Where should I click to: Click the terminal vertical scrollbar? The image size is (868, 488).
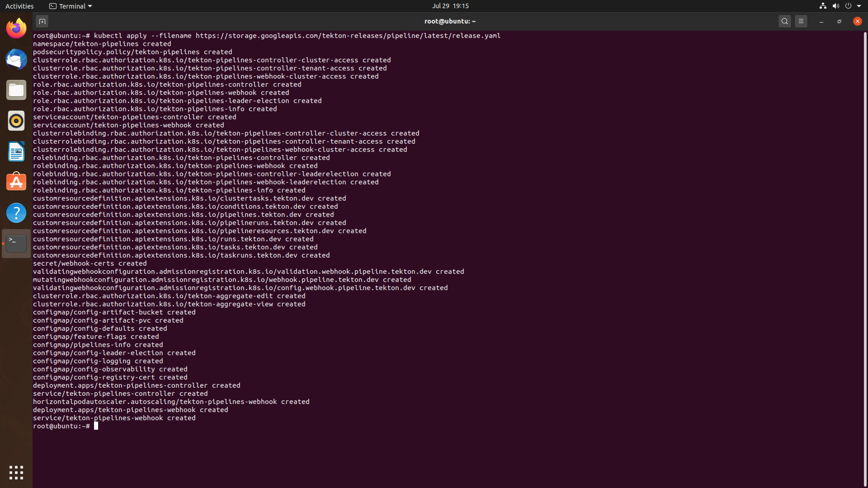click(865, 259)
